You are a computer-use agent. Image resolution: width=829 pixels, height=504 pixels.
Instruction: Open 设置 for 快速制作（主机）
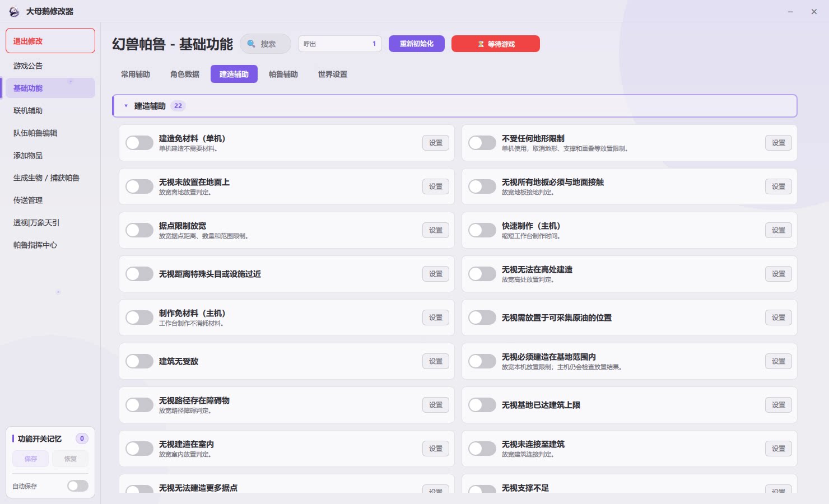coord(779,230)
